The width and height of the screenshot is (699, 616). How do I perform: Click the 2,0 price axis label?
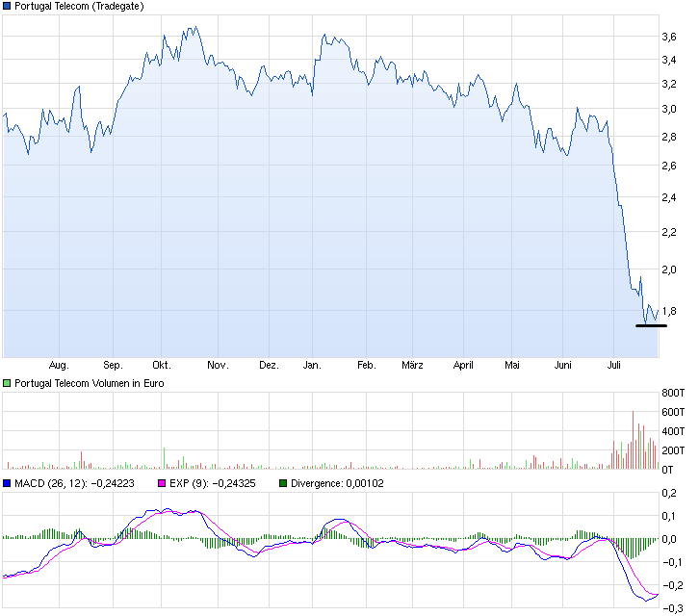[668, 269]
